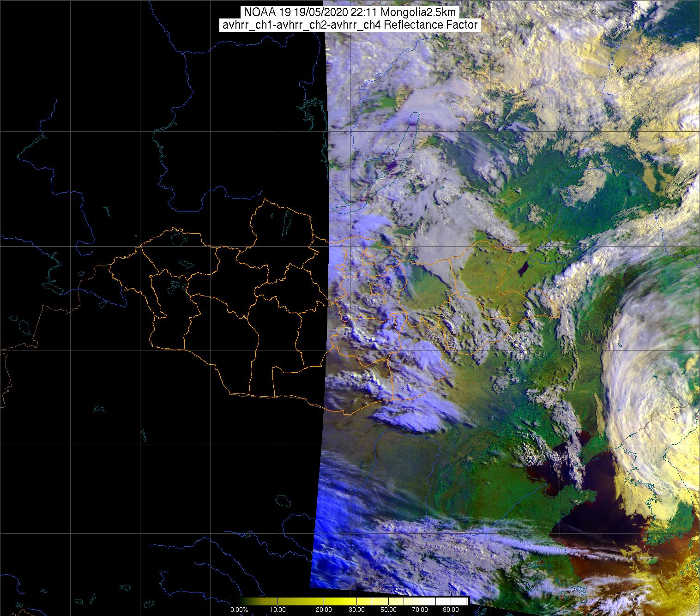Click the title line "NOAA 19 19/05/2020 22:11 Mongolia2.5km"

[x=350, y=12]
